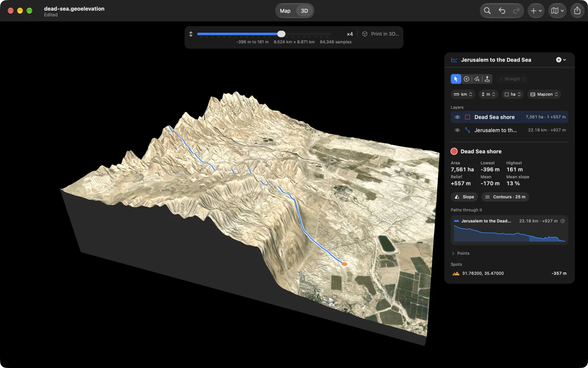The image size is (588, 368).
Task: Switch to the 3D view tab
Action: tap(304, 11)
